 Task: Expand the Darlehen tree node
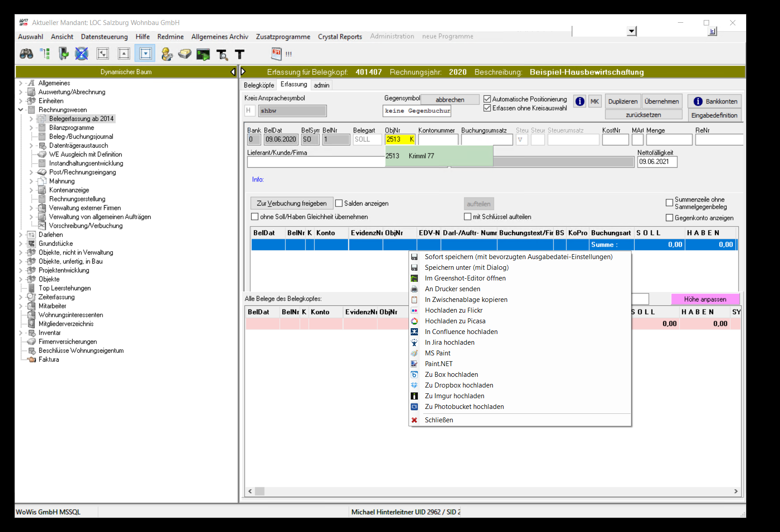[21, 235]
